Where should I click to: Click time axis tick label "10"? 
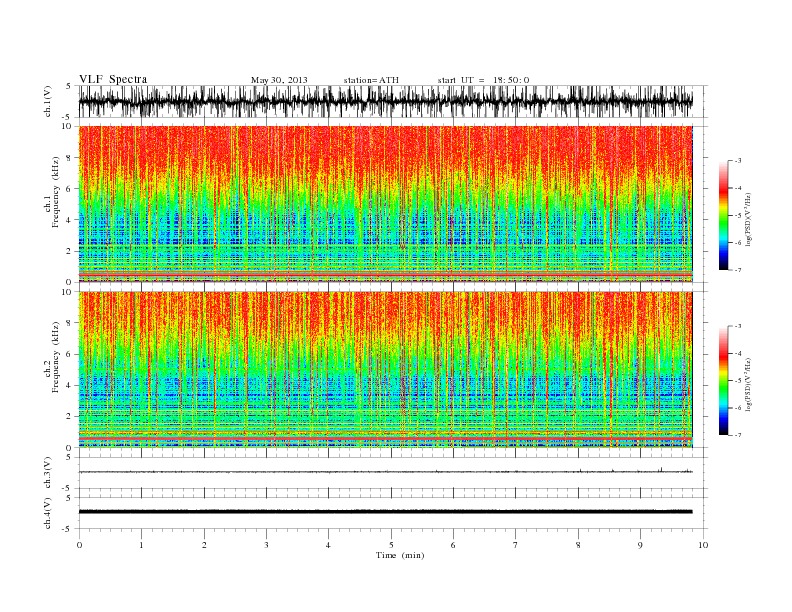click(x=703, y=545)
